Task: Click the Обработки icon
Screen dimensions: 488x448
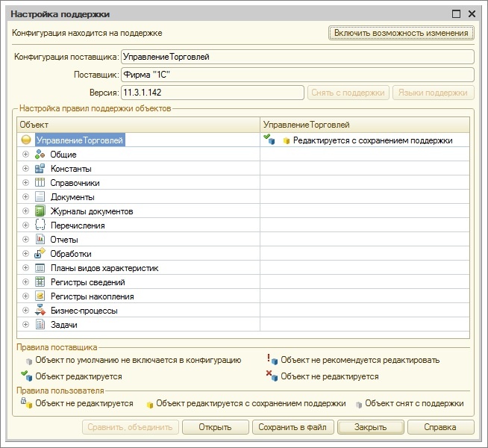Action: (40, 253)
